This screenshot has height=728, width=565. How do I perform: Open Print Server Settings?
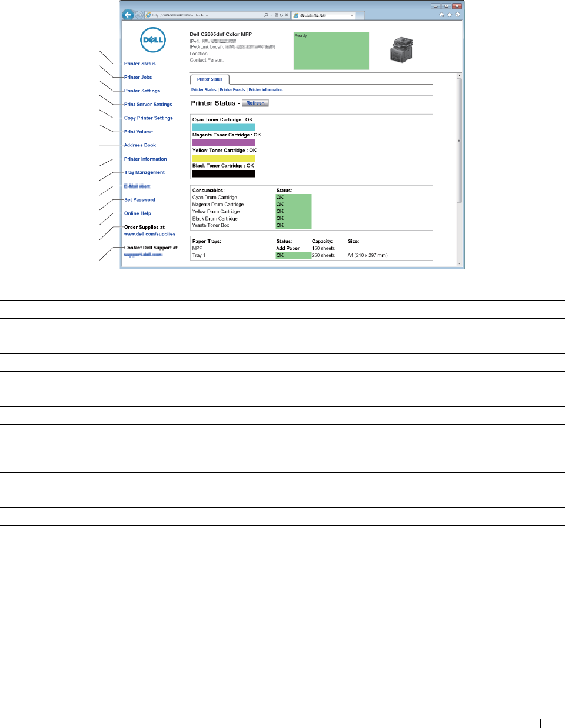tap(148, 104)
